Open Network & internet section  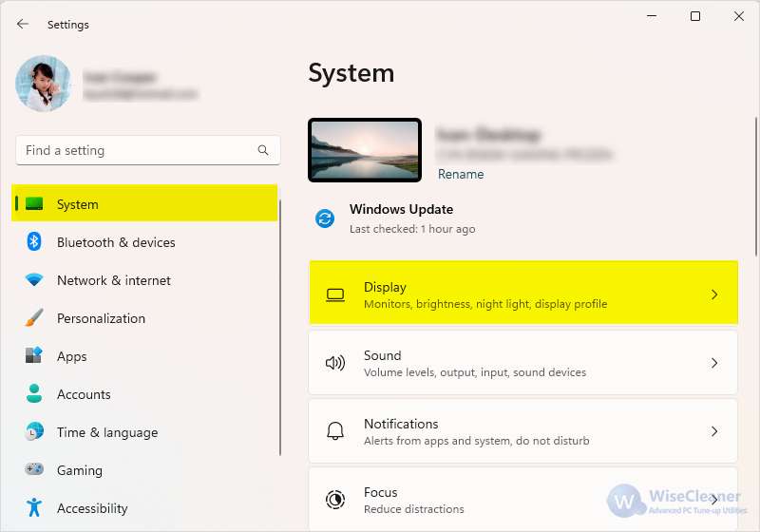point(145,280)
